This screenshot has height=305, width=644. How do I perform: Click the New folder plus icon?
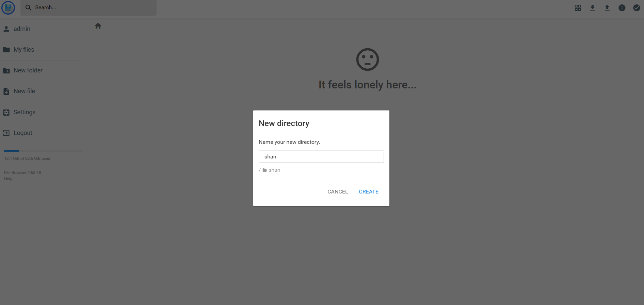click(6, 71)
